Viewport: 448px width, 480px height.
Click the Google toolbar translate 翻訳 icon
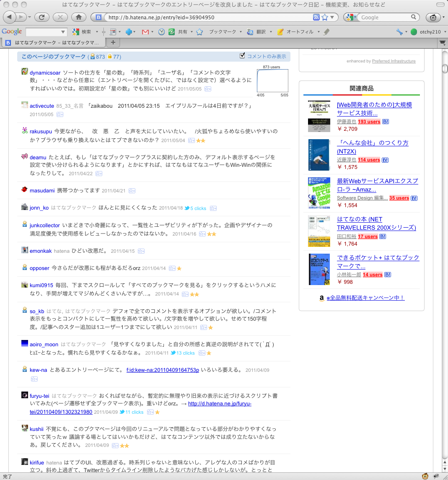point(250,32)
